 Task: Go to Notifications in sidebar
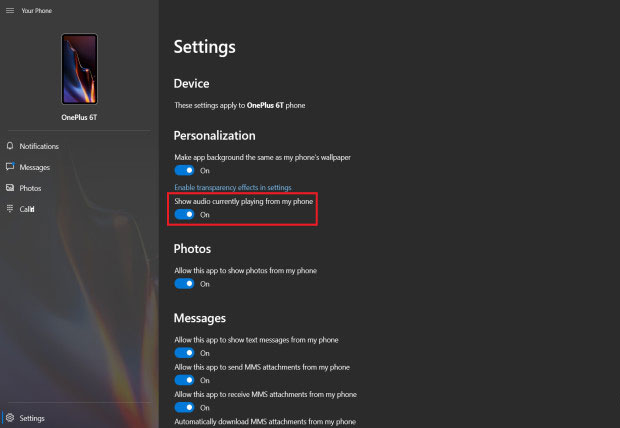tap(39, 146)
